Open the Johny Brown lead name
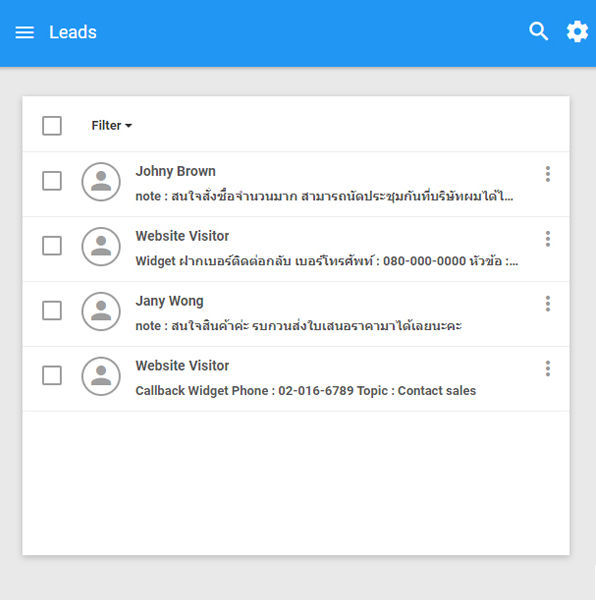This screenshot has width=596, height=600. pyautogui.click(x=176, y=171)
